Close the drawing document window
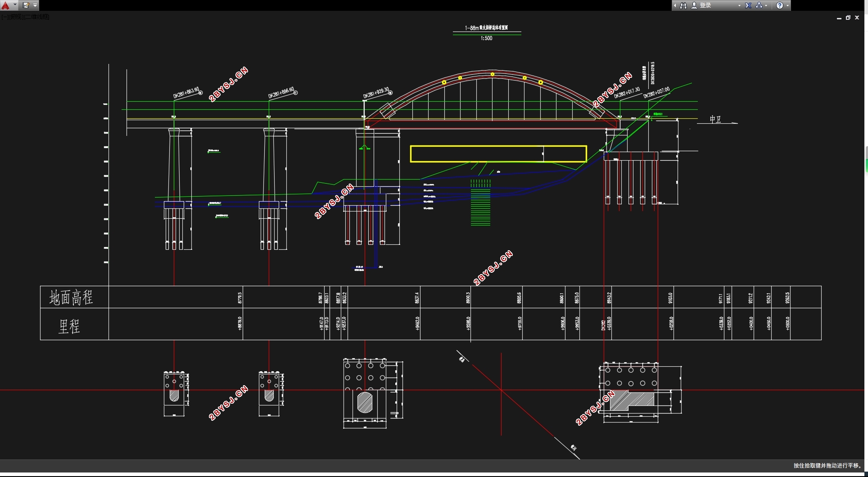The width and height of the screenshot is (868, 477). (857, 18)
